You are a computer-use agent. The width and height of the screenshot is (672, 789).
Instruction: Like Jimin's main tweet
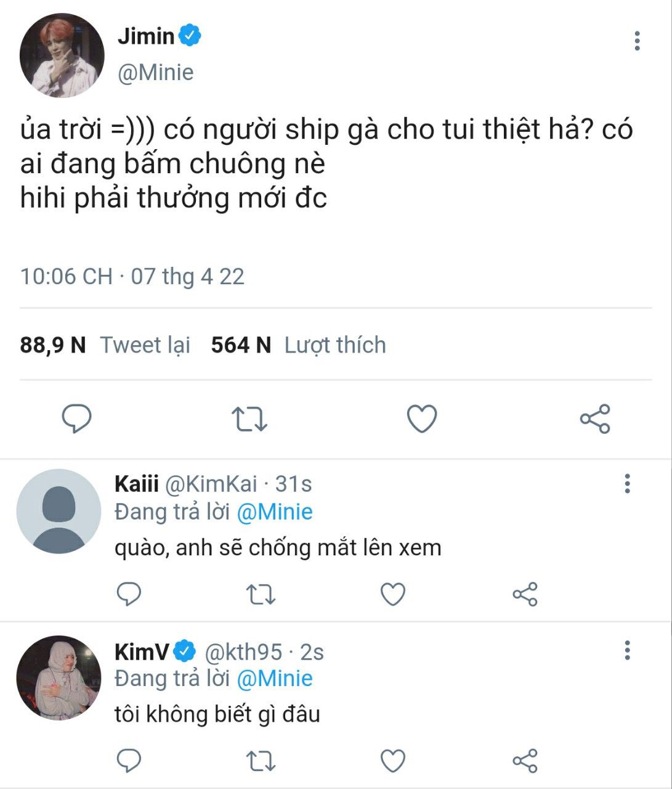[x=423, y=419]
